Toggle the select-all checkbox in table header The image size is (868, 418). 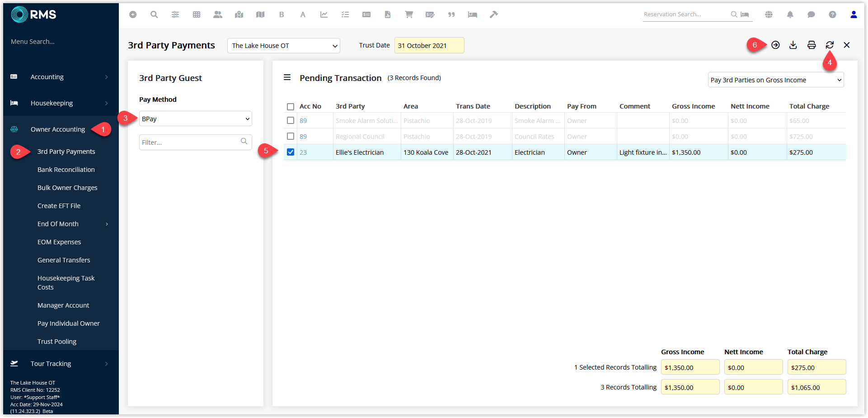point(291,107)
